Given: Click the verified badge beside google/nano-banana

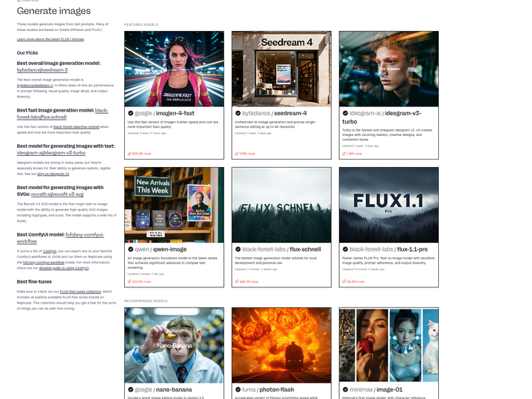Looking at the screenshot, I should coord(131,390).
